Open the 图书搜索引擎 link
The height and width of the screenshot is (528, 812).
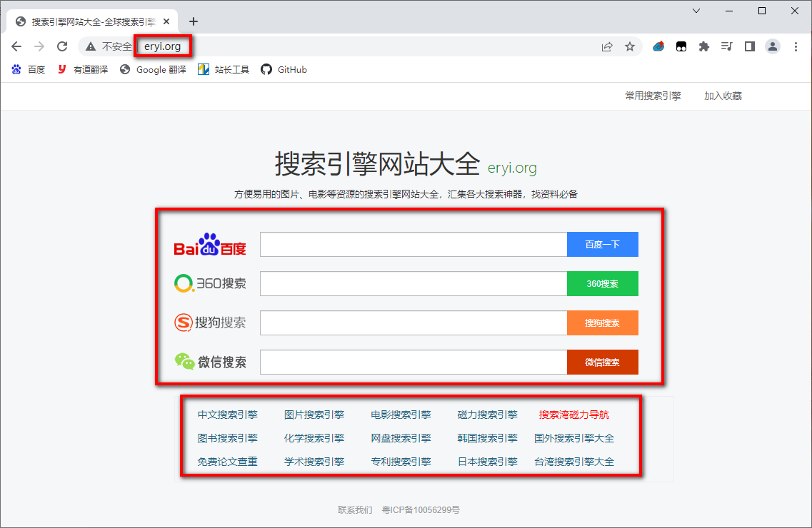pos(227,438)
